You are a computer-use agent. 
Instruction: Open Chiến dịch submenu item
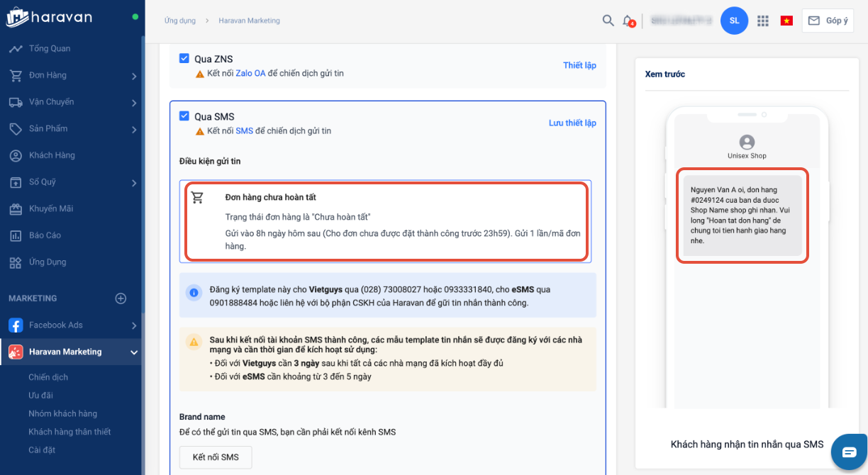[48, 377]
